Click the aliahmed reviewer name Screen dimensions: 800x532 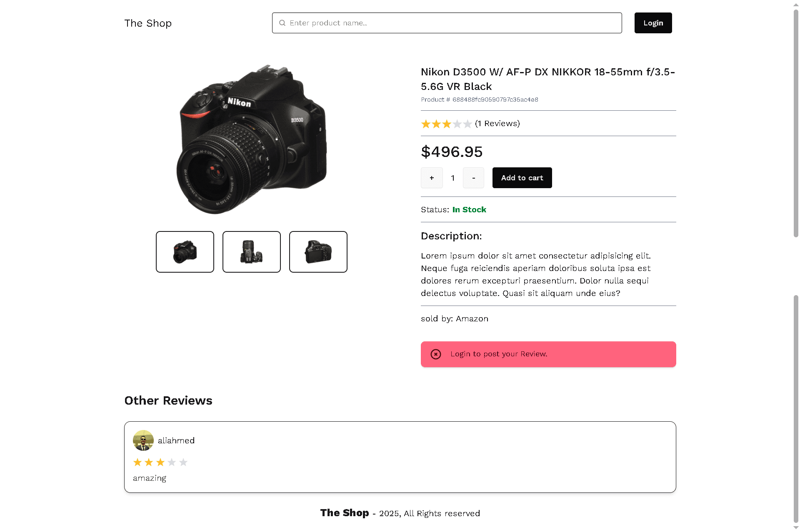click(176, 440)
